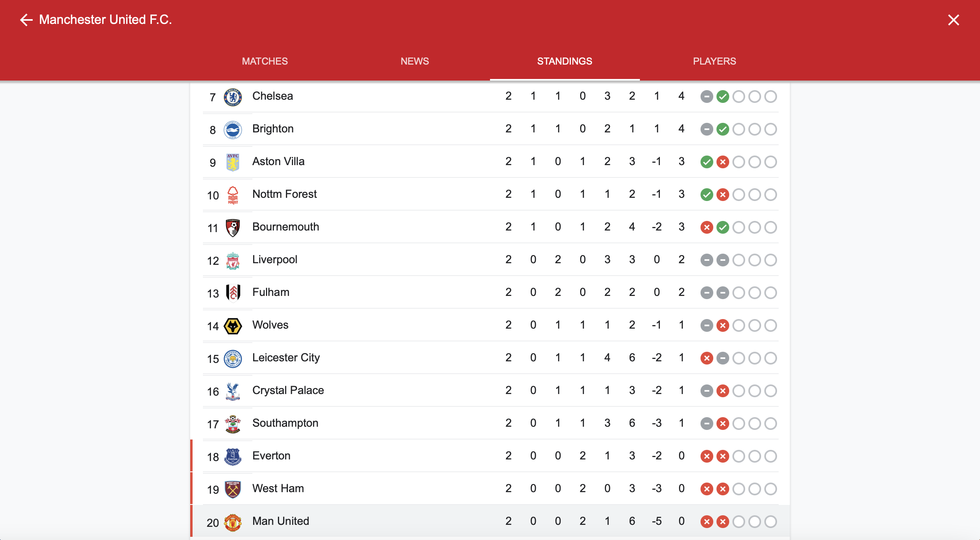The width and height of the screenshot is (980, 540).
Task: Click Fulham's first grey draw indicator
Action: pos(706,293)
